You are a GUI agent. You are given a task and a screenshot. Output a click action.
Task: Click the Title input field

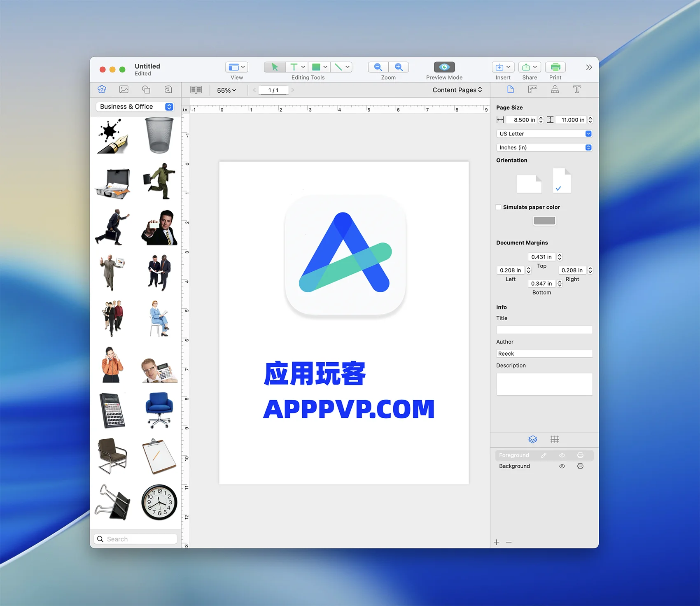544,330
